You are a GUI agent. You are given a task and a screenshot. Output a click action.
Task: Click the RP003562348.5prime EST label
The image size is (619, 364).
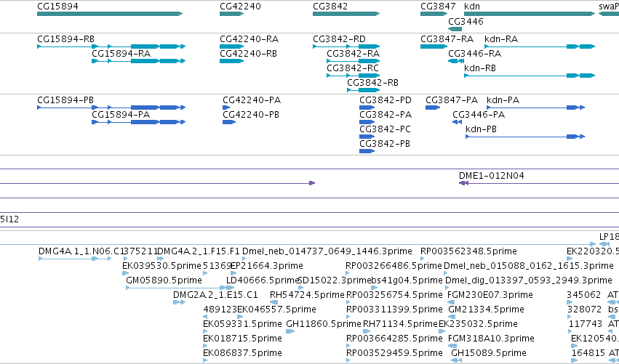pos(468,251)
